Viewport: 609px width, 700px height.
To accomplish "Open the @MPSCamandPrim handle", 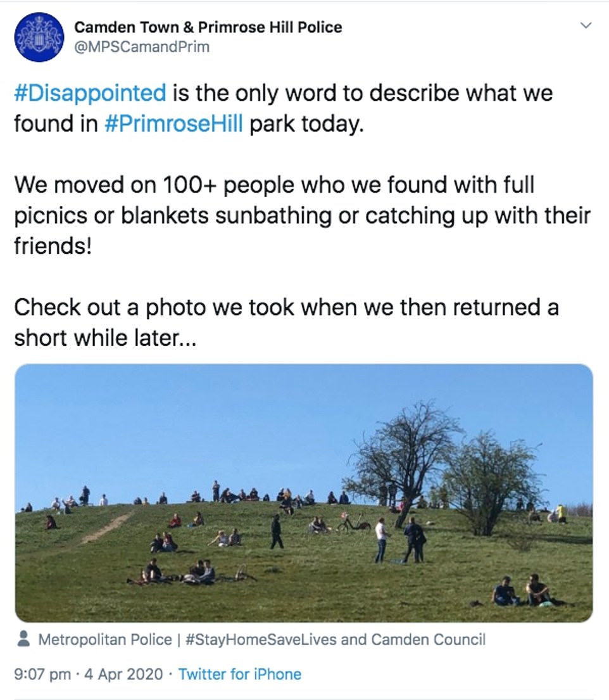I will tap(141, 47).
